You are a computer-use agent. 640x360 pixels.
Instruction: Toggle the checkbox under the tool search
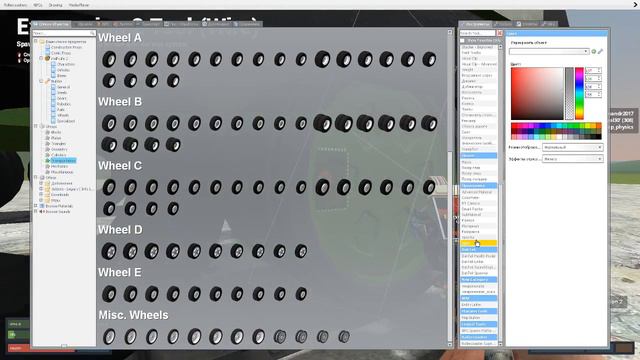pyautogui.click(x=462, y=40)
